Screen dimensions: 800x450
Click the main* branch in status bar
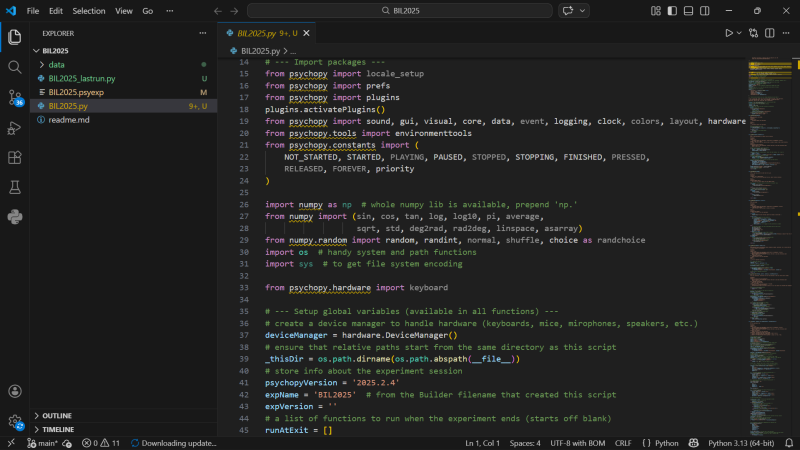pyautogui.click(x=42, y=443)
